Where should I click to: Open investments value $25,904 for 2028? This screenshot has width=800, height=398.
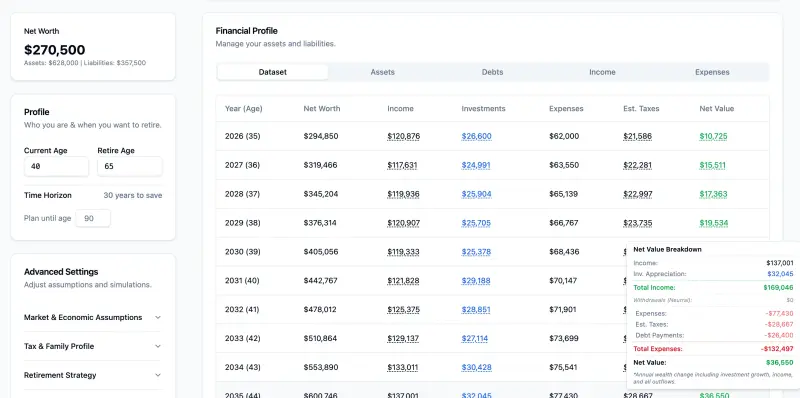477,194
